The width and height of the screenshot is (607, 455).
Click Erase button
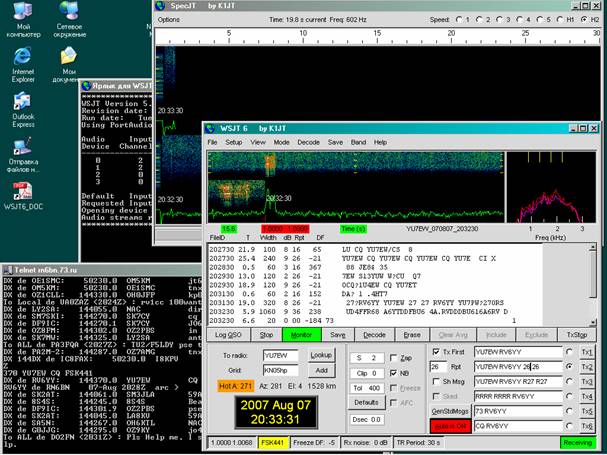pyautogui.click(x=412, y=335)
